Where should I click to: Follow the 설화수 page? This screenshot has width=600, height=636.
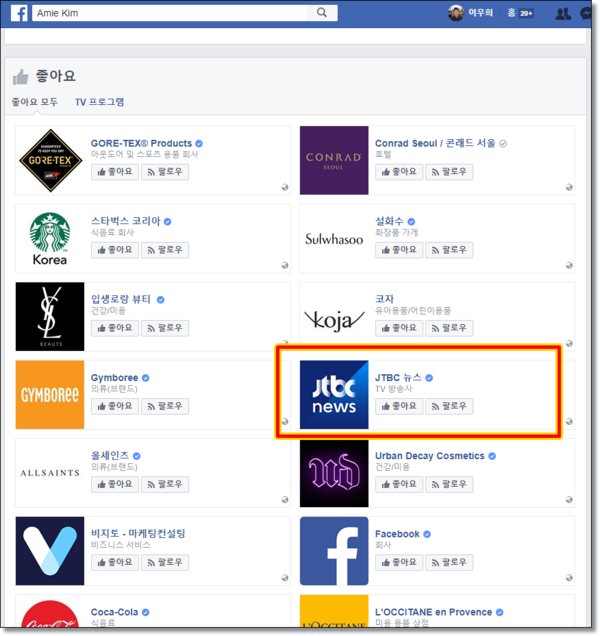coord(449,250)
